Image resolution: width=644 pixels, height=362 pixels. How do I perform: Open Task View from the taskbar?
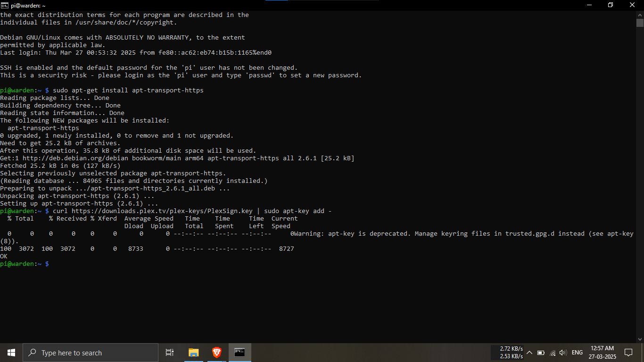point(170,353)
